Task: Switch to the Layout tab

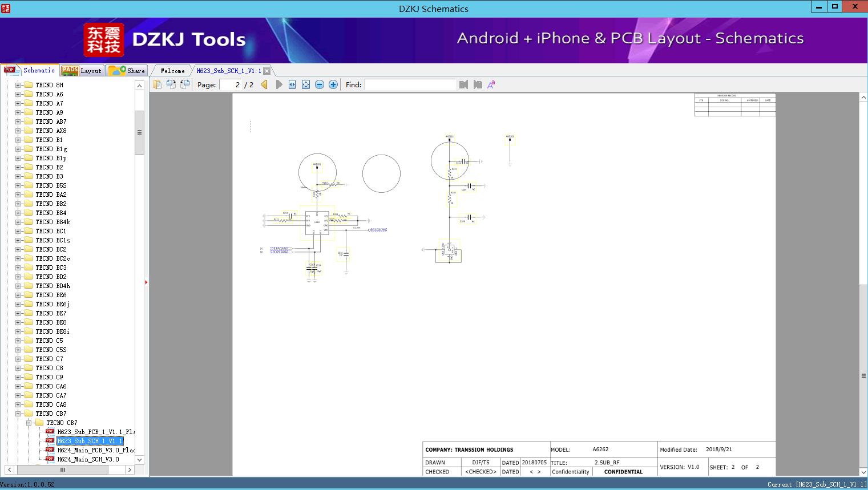Action: point(82,71)
